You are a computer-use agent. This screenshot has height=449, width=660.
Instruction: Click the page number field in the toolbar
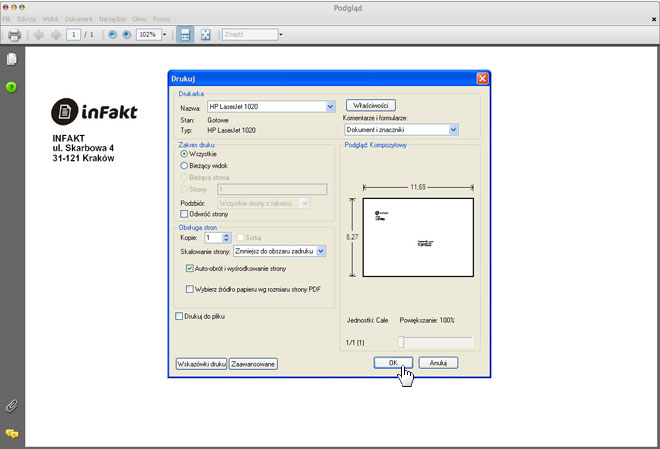(x=73, y=35)
